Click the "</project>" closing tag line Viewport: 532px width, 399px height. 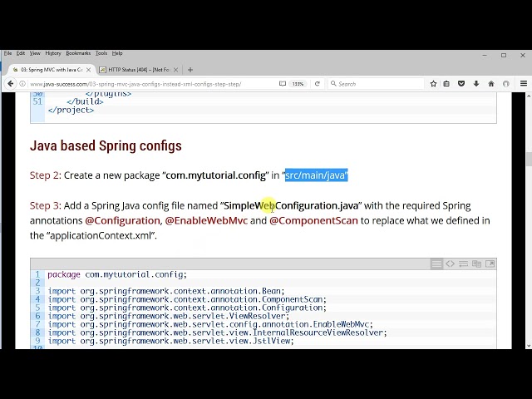tap(71, 110)
